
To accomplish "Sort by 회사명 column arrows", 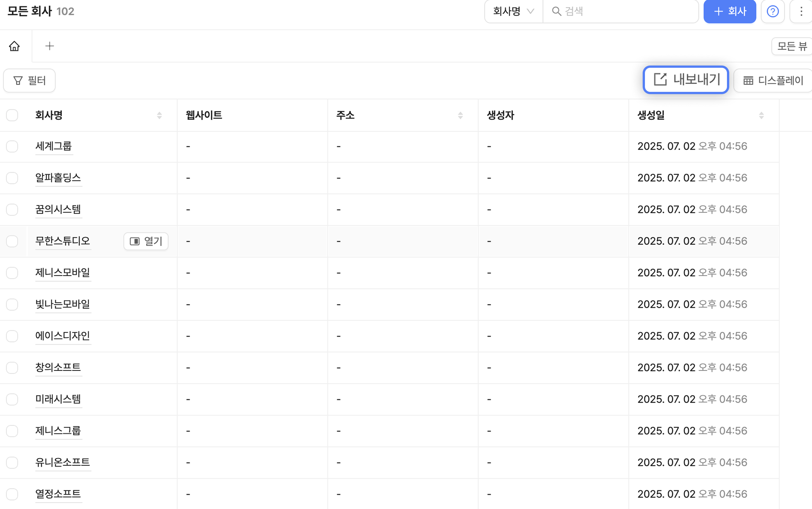I will [160, 115].
